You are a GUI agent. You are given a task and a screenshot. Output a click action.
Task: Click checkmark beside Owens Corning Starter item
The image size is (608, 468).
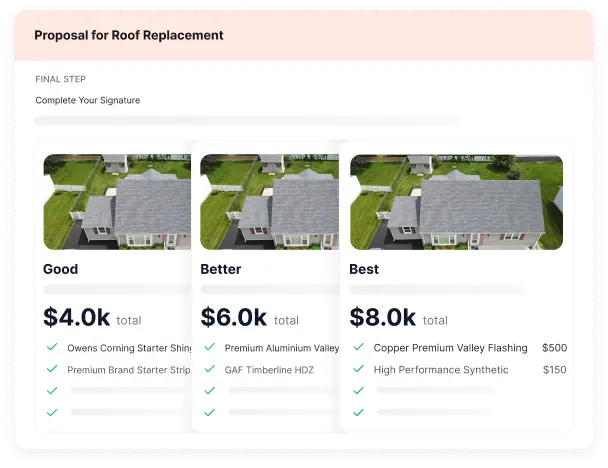(51, 348)
